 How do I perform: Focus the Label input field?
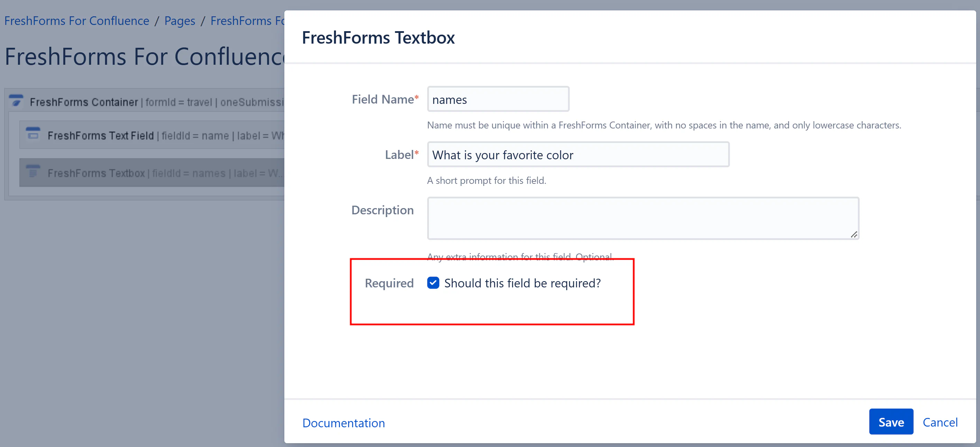[578, 155]
